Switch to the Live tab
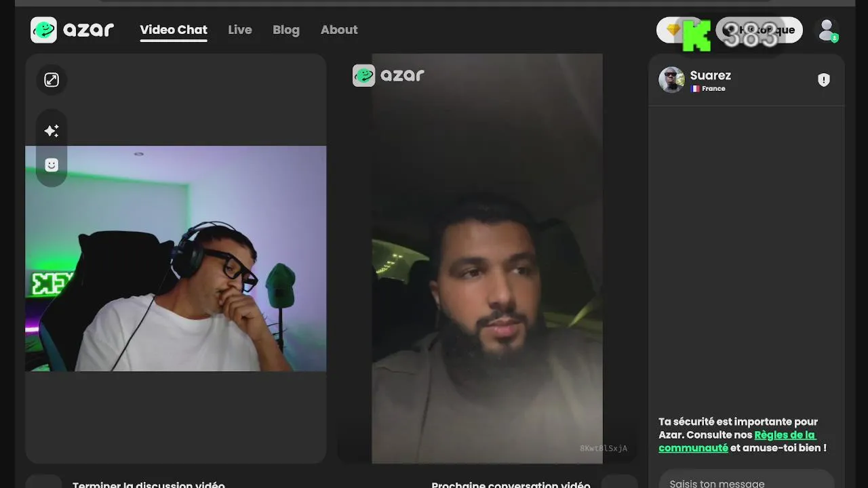This screenshot has width=868, height=488. [240, 30]
